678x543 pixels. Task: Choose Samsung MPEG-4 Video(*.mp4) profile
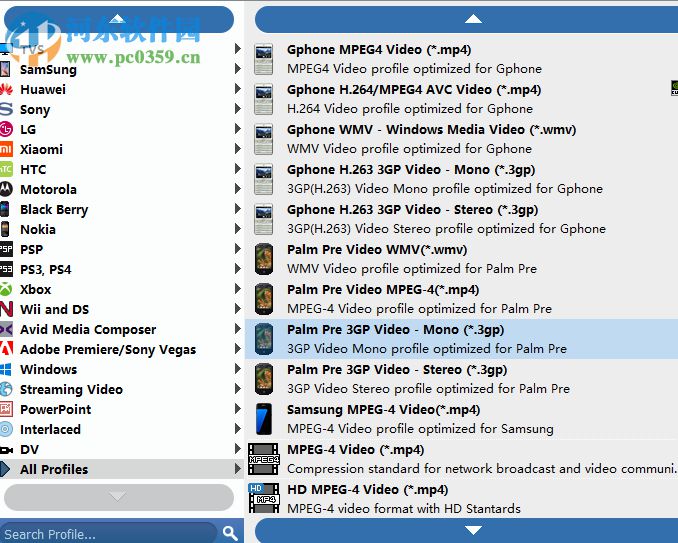pyautogui.click(x=461, y=419)
